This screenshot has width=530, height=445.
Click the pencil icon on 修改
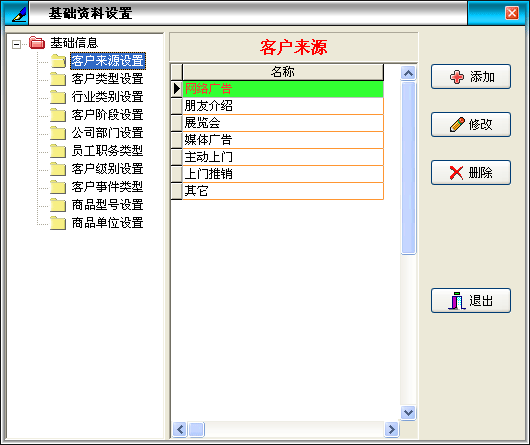(x=457, y=125)
